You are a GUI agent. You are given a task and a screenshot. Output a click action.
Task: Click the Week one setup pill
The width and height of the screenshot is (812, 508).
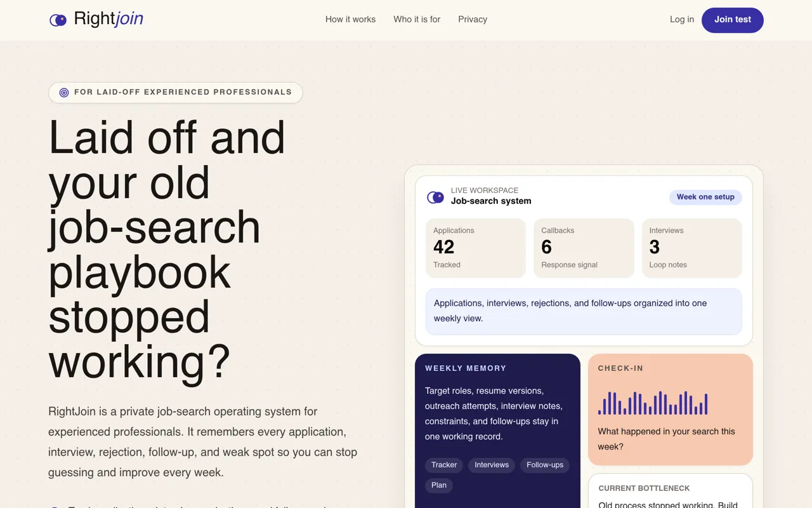coord(705,197)
